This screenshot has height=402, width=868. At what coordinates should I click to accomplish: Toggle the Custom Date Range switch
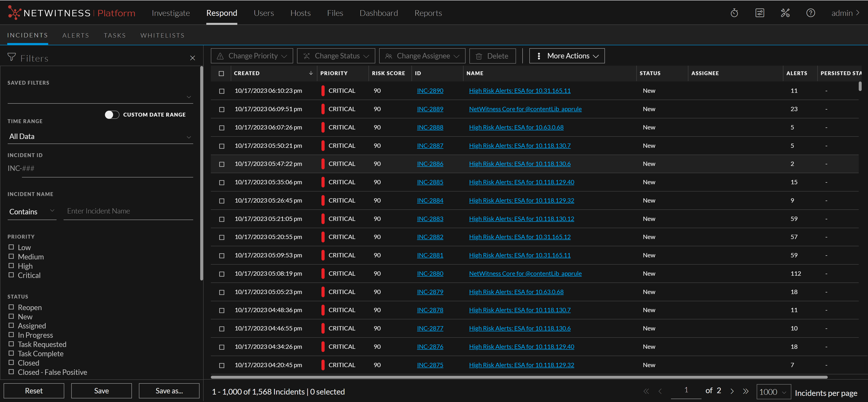pyautogui.click(x=112, y=115)
